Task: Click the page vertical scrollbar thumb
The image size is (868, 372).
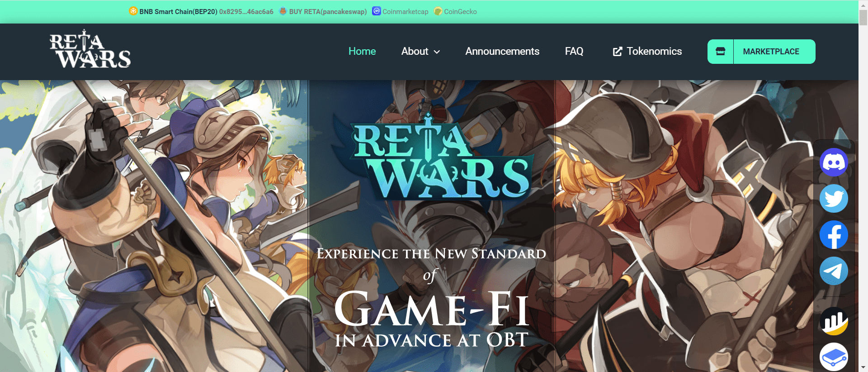Action: click(863, 17)
